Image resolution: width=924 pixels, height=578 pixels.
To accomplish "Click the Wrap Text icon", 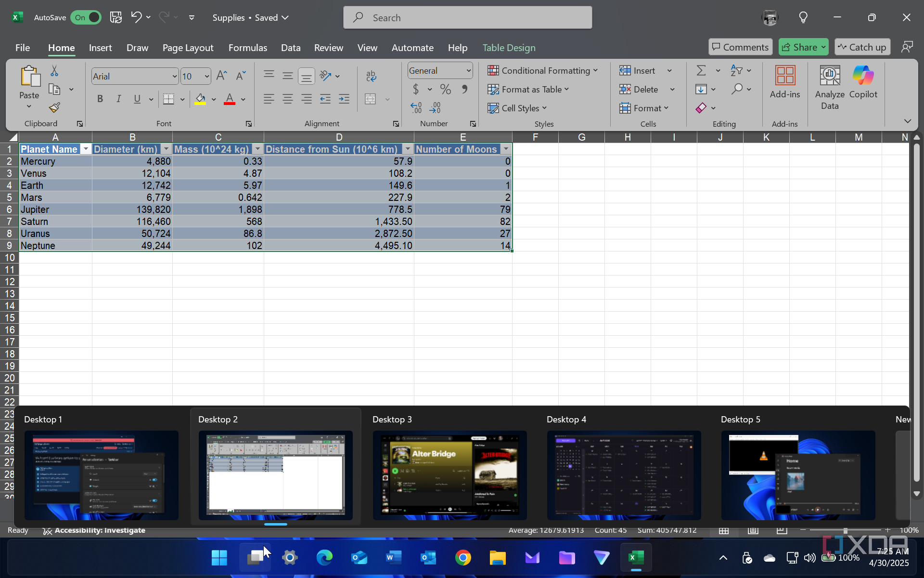I will click(x=371, y=76).
